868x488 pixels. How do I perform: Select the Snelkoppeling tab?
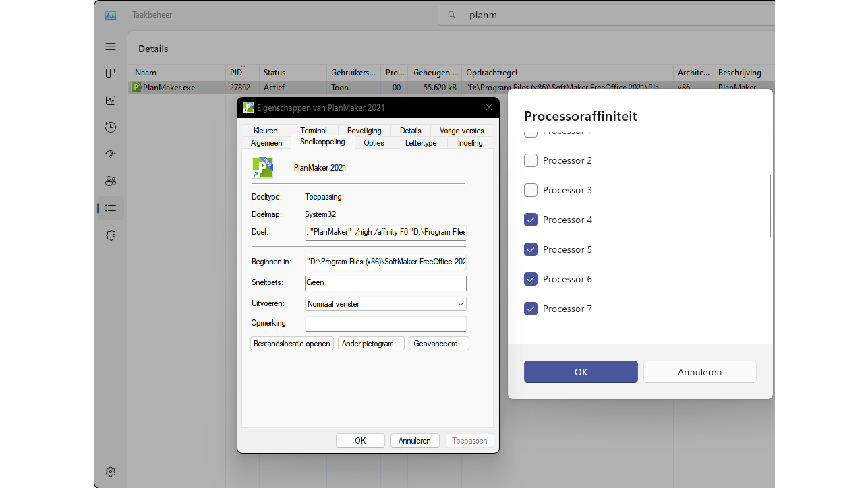[322, 142]
